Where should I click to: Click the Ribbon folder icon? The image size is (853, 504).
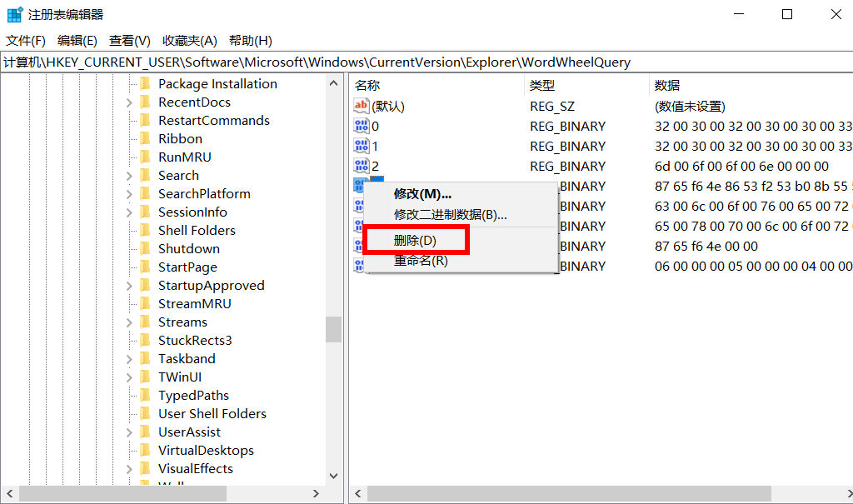tap(145, 138)
